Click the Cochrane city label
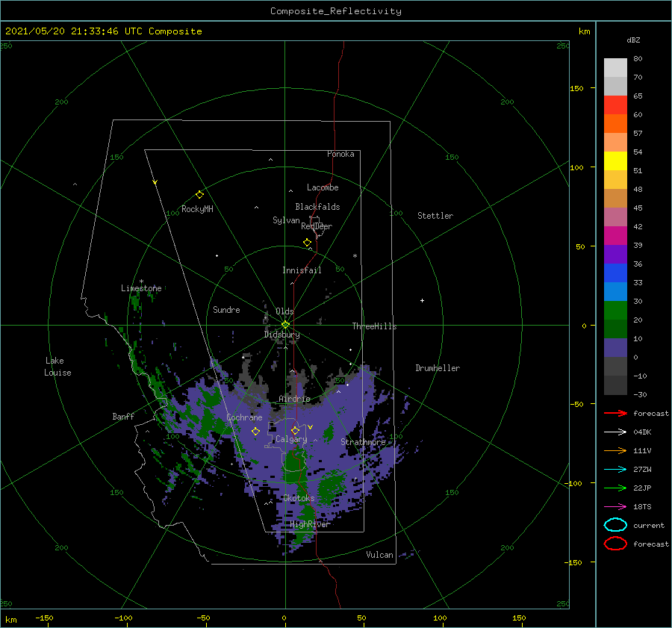 coord(244,417)
